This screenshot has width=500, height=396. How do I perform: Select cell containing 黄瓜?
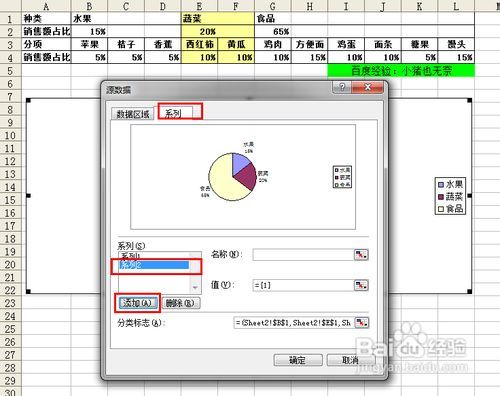pos(236,44)
